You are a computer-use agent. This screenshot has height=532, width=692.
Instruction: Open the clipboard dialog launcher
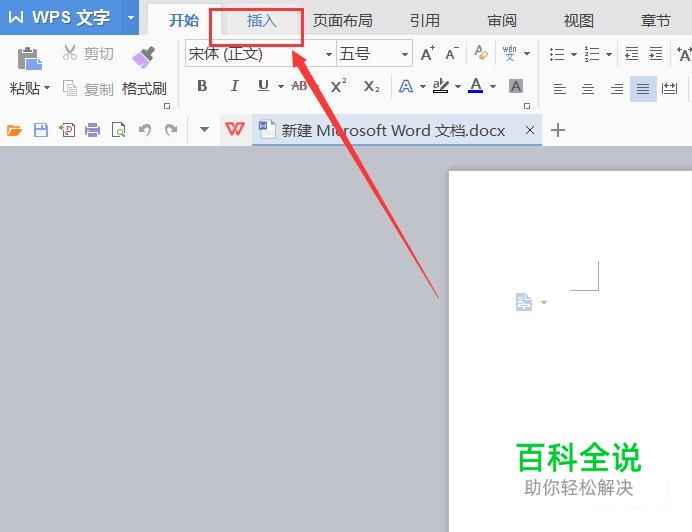pos(167,106)
